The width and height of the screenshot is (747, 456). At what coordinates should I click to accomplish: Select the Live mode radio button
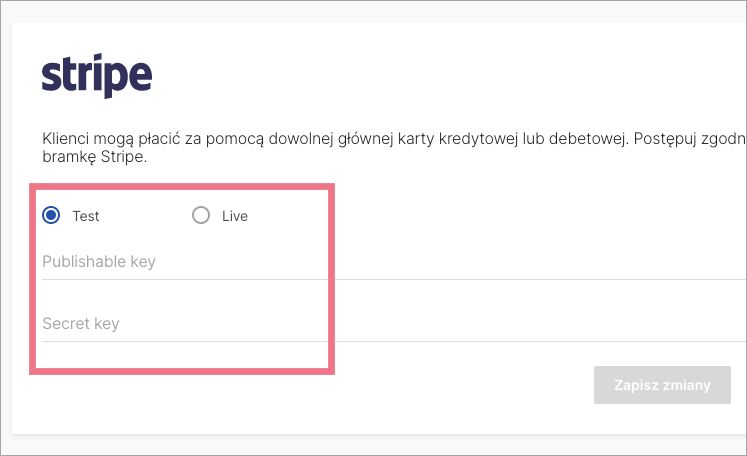tap(201, 215)
